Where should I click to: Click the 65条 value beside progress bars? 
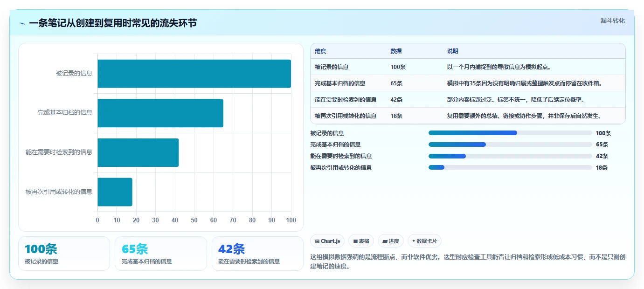(x=602, y=144)
